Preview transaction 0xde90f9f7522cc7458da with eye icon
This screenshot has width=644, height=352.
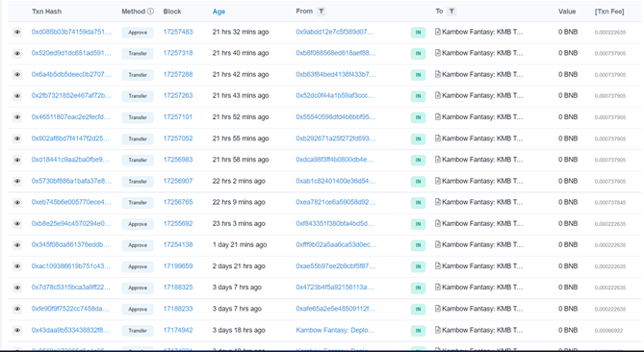pyautogui.click(x=16, y=310)
